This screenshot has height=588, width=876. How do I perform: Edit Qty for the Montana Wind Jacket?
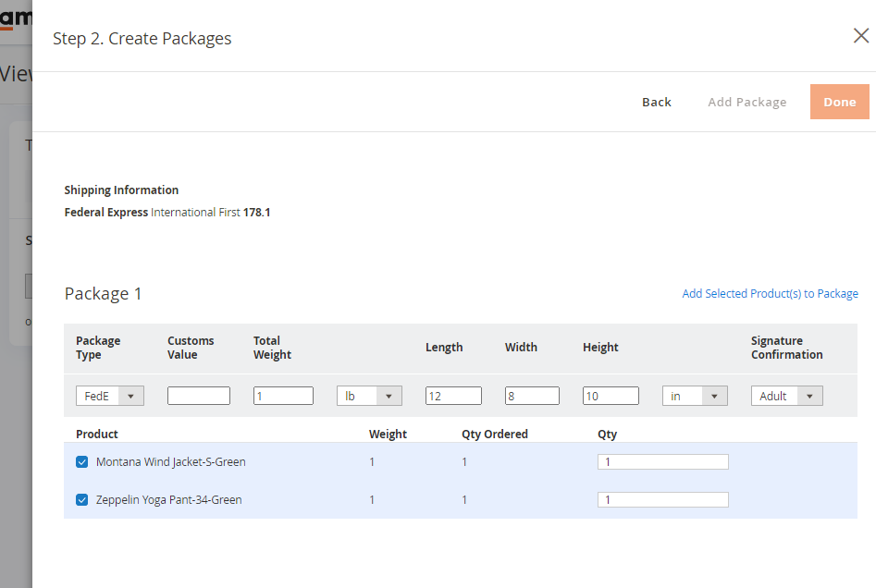point(662,461)
